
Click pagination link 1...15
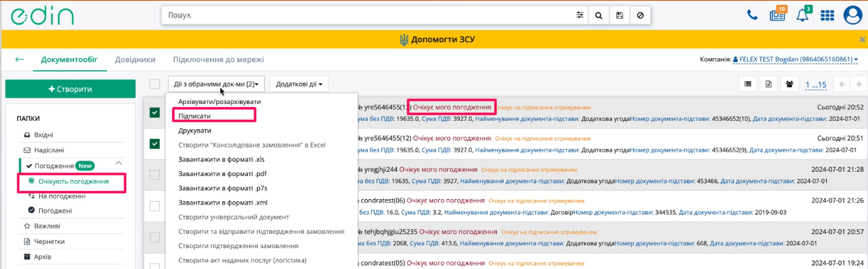[x=816, y=85]
